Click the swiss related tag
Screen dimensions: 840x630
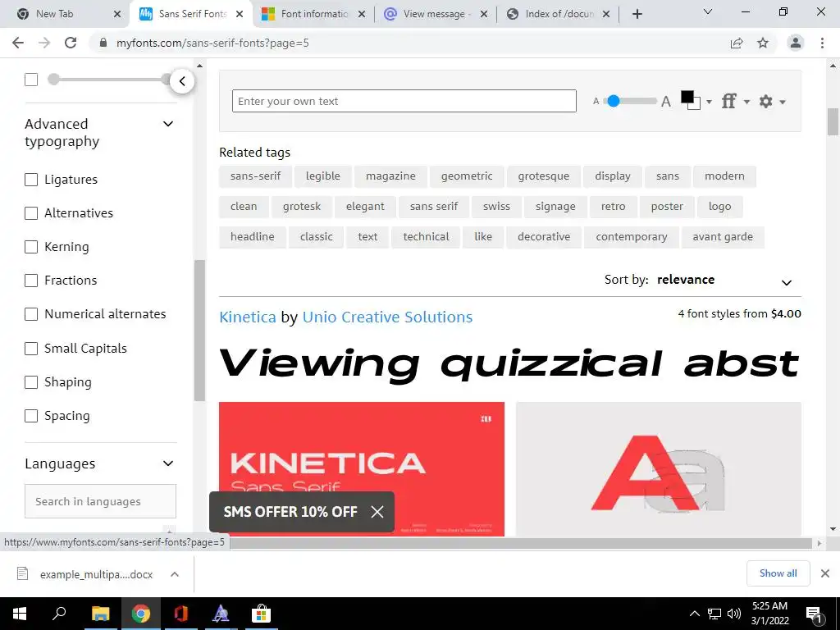pyautogui.click(x=496, y=206)
